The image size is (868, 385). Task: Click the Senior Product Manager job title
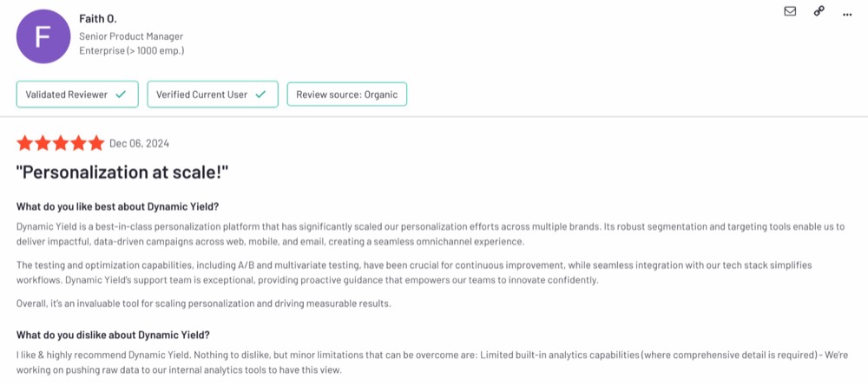pyautogui.click(x=131, y=36)
